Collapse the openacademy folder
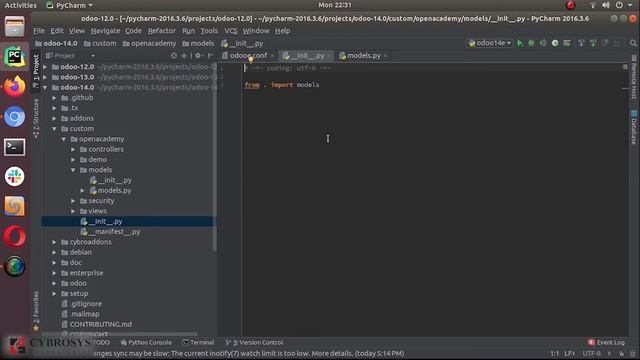Image resolution: width=640 pixels, height=360 pixels. click(x=64, y=139)
